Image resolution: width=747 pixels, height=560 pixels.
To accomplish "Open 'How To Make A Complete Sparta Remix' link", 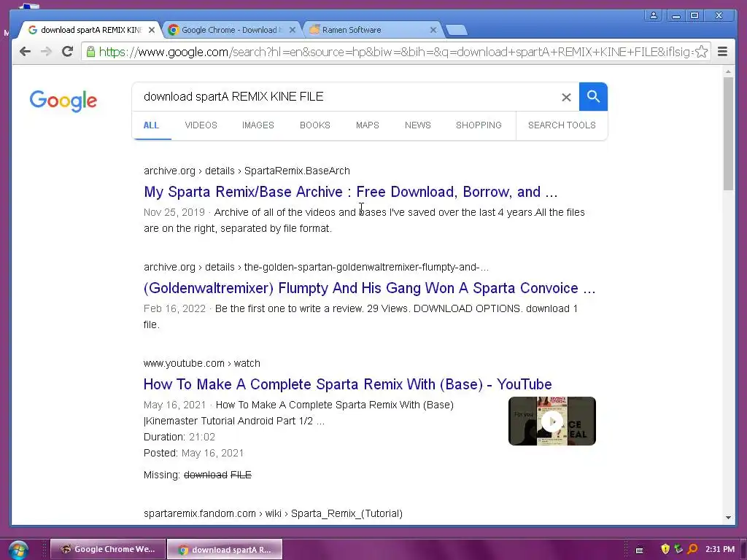I will click(x=348, y=384).
